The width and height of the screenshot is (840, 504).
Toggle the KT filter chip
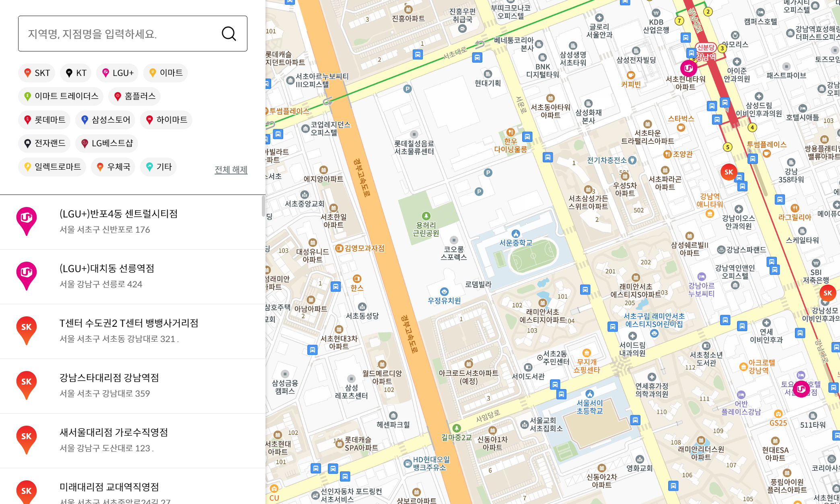(76, 73)
